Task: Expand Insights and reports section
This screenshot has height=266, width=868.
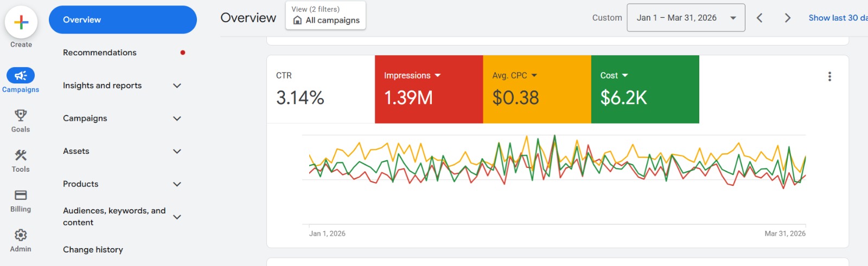Action: 177,86
